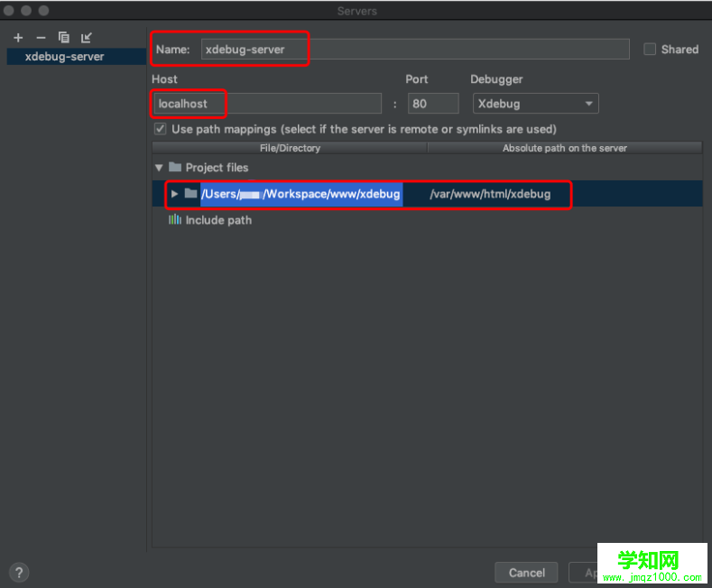
Task: Copy the selected server configuration
Action: pos(63,37)
